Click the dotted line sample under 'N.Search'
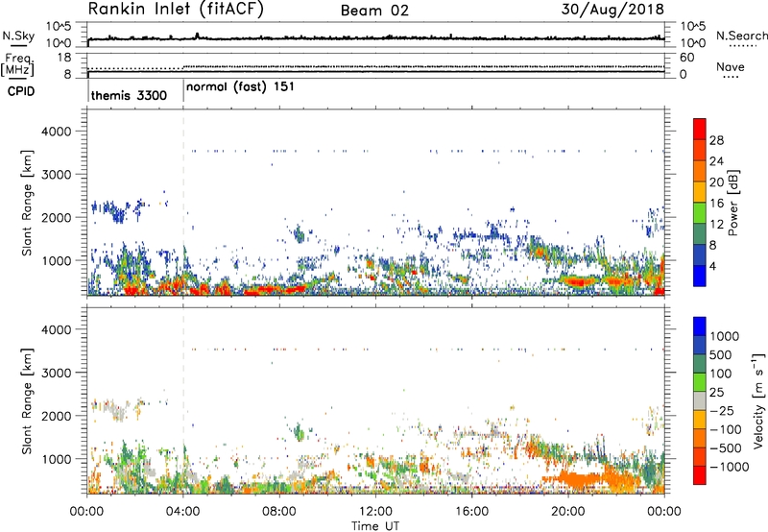Image resolution: width=768 pixels, height=532 pixels. tap(743, 45)
